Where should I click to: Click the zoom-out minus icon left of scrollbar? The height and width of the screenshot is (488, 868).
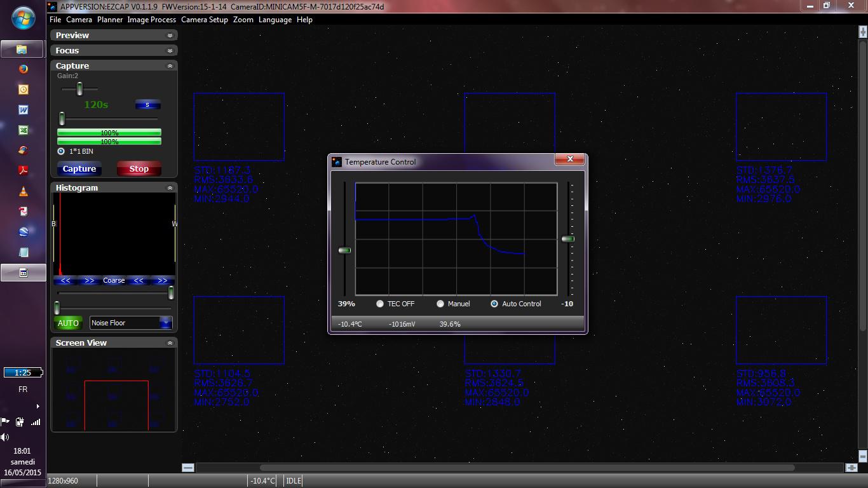(x=188, y=468)
